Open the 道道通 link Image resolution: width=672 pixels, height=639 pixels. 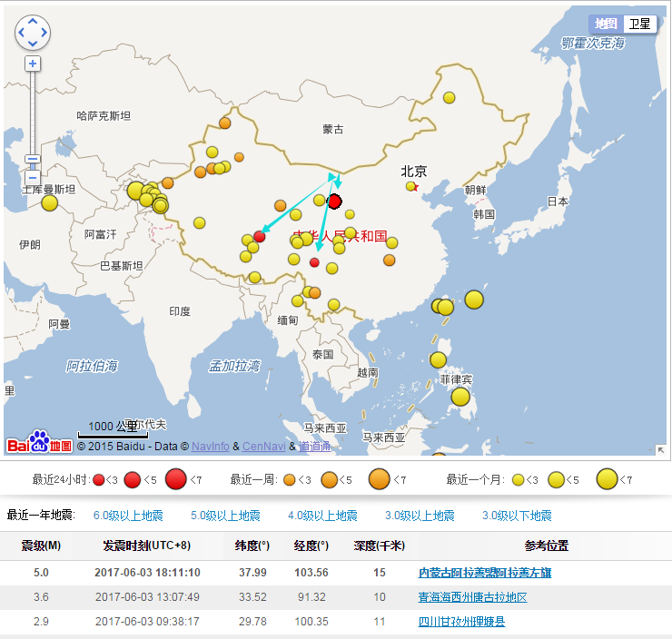[x=314, y=447]
